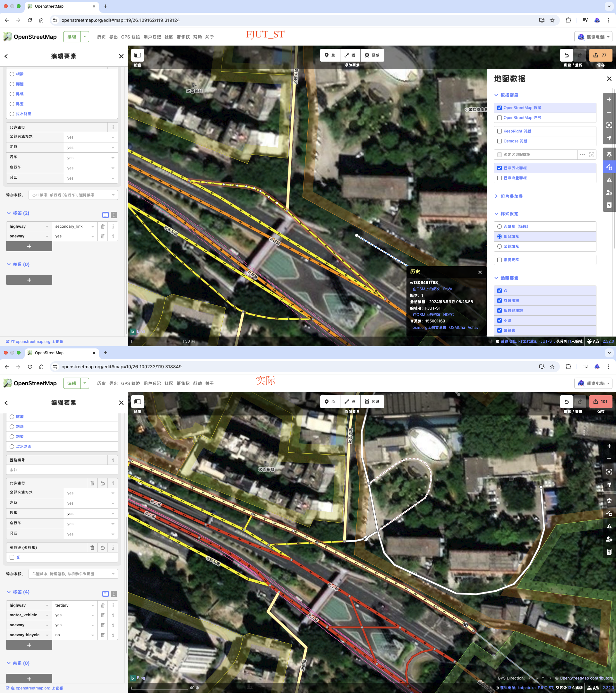Select the 线 (line) tool in upper window

(350, 55)
